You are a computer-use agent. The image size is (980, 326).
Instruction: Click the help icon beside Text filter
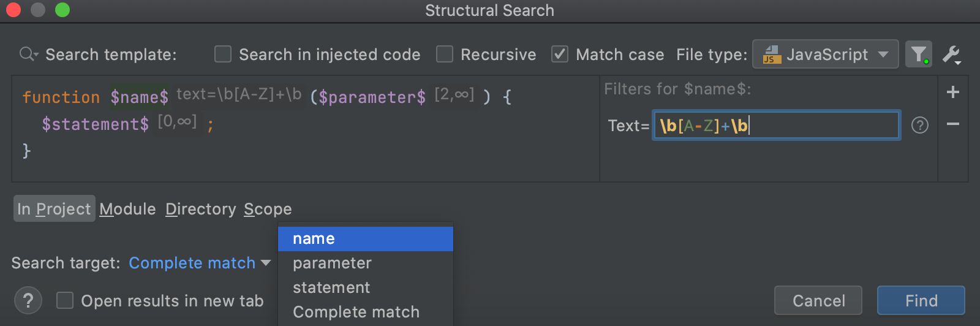click(x=919, y=125)
